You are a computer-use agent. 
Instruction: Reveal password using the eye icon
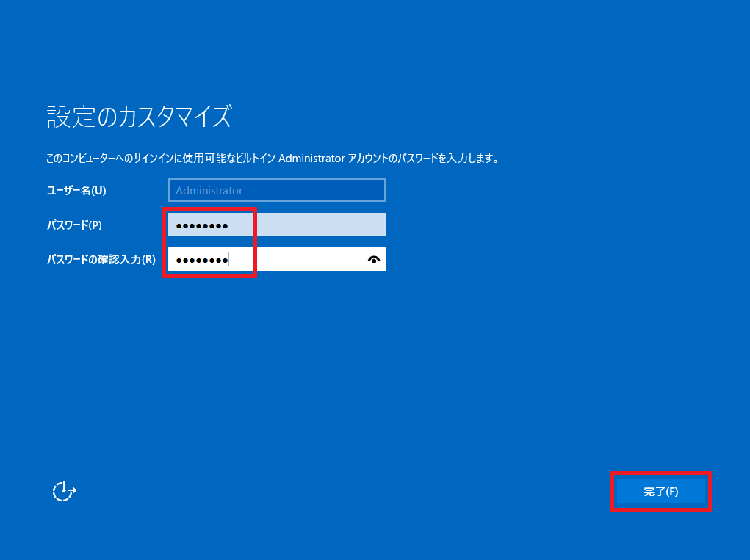374,260
